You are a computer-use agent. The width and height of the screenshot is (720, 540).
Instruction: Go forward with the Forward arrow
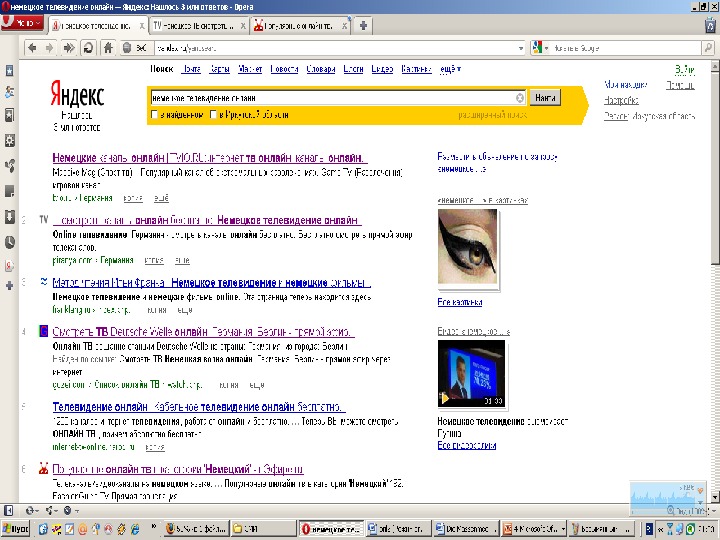point(50,48)
